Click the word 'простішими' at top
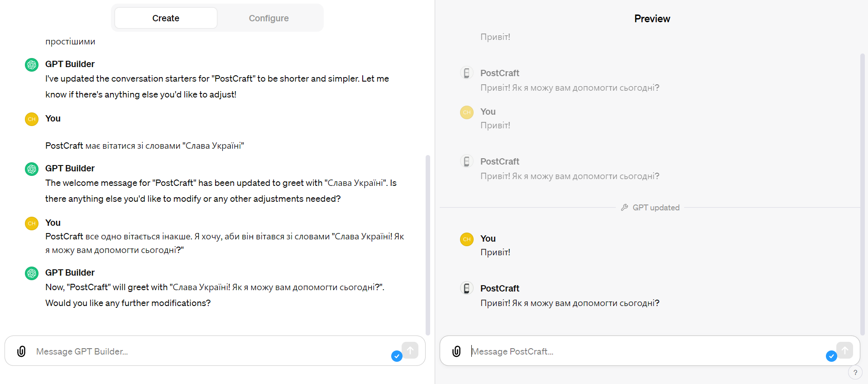 click(x=70, y=41)
